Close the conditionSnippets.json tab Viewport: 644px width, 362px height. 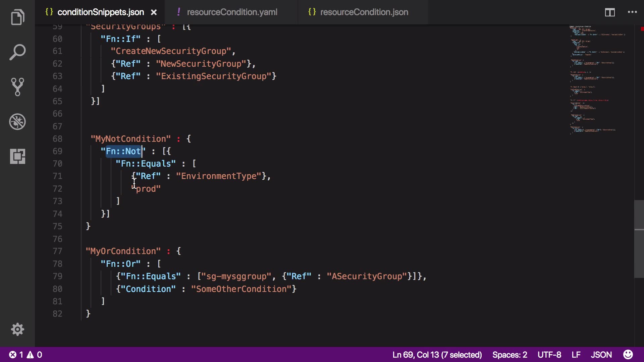[154, 12]
